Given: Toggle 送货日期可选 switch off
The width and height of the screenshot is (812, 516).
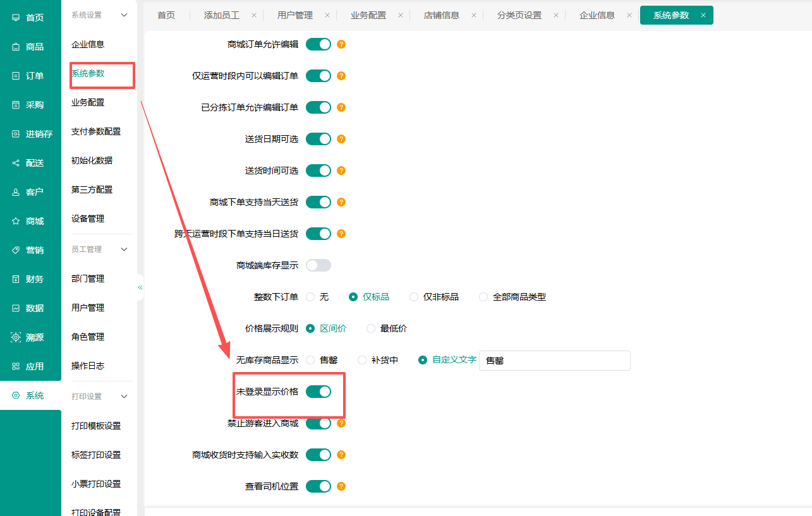Looking at the screenshot, I should (318, 139).
